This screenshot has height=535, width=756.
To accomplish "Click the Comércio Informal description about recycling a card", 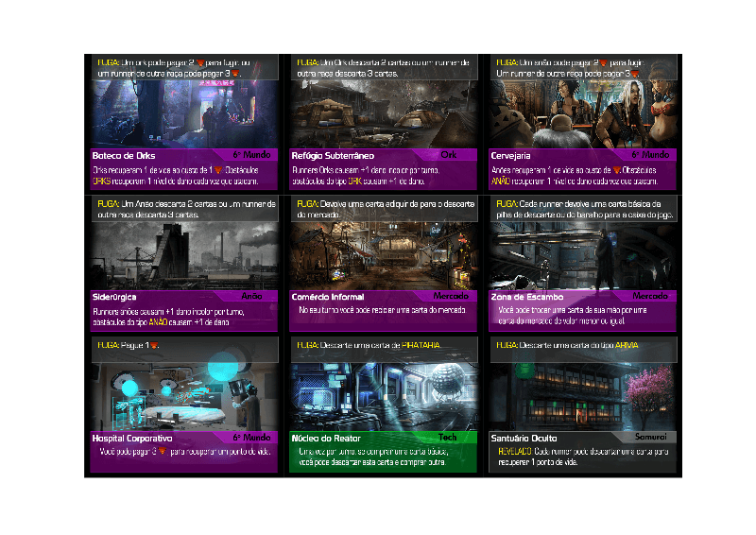I will 383,310.
